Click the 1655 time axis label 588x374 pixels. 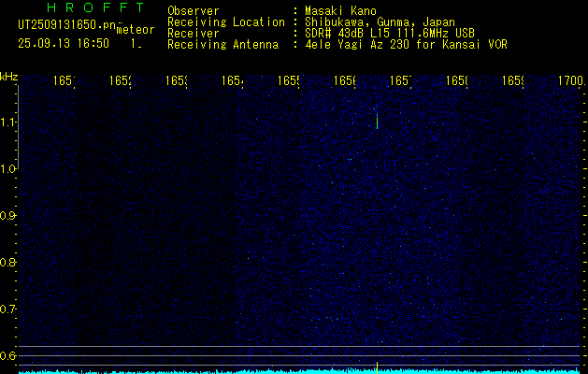289,81
